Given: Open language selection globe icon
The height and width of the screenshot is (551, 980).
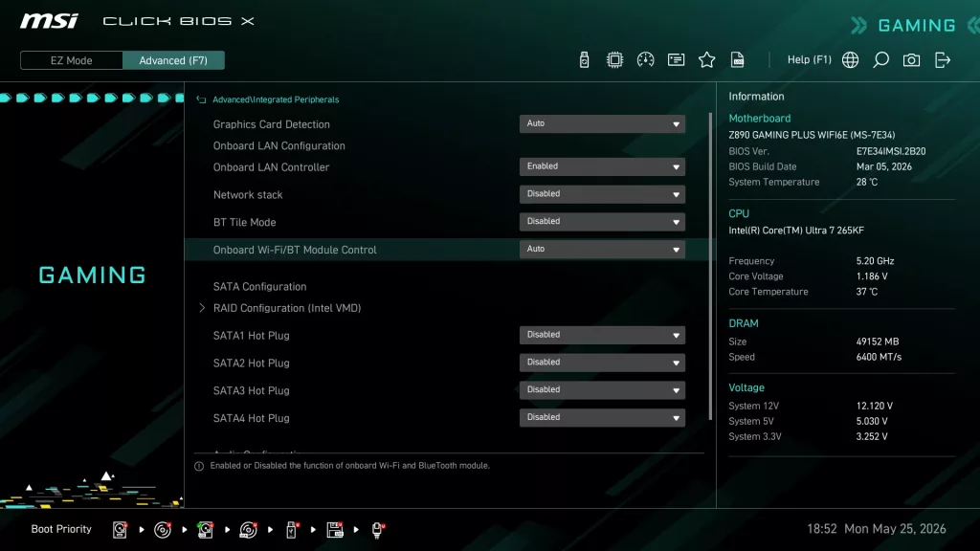Looking at the screenshot, I should point(850,60).
